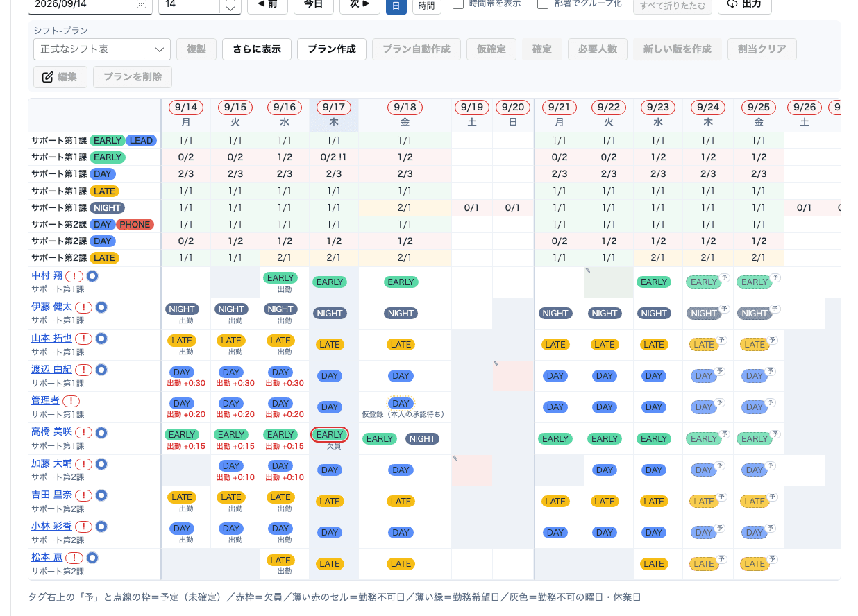The image size is (858, 616).
Task: Open 管理者 employee link
Action: [x=45, y=400]
